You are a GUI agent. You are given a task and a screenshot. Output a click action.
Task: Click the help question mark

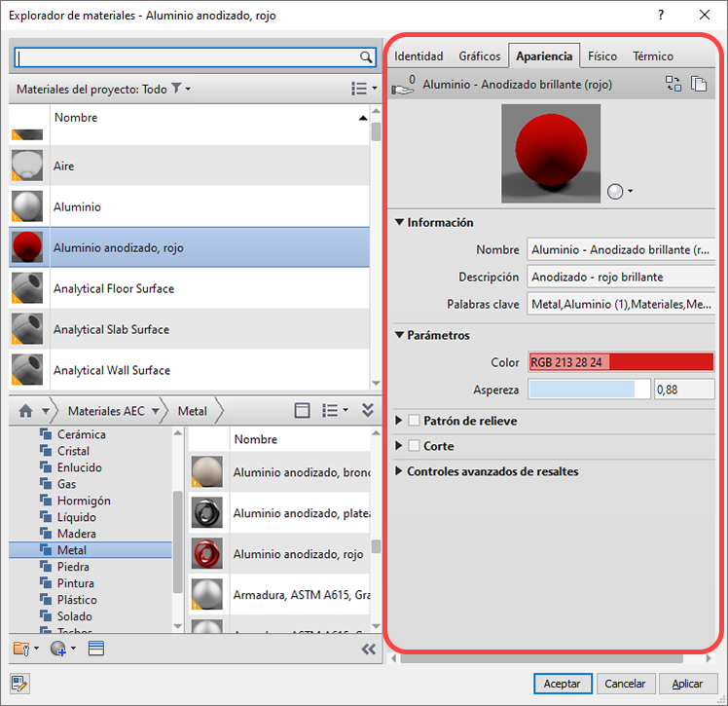[661, 15]
